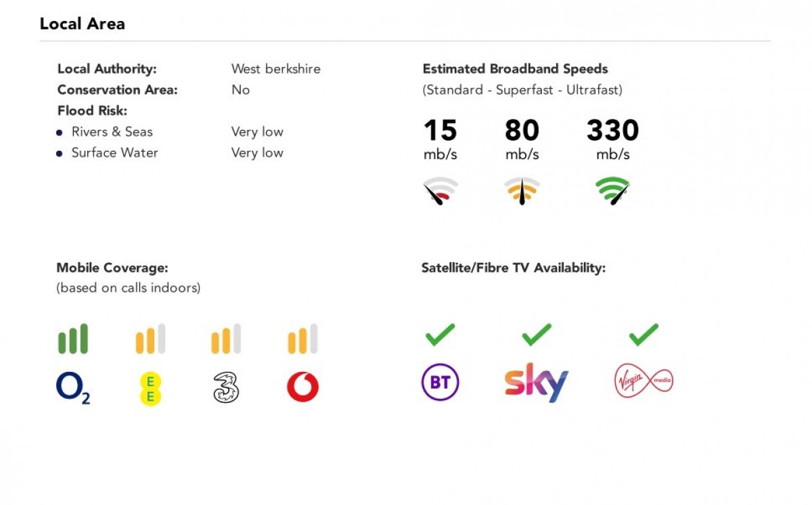
Task: Click the Estimated Broadband Speeds heading
Action: pyautogui.click(x=515, y=69)
